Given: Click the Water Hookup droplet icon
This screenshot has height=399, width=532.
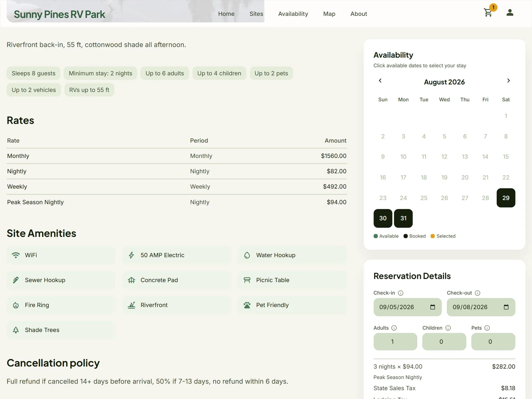Looking at the screenshot, I should [247, 255].
